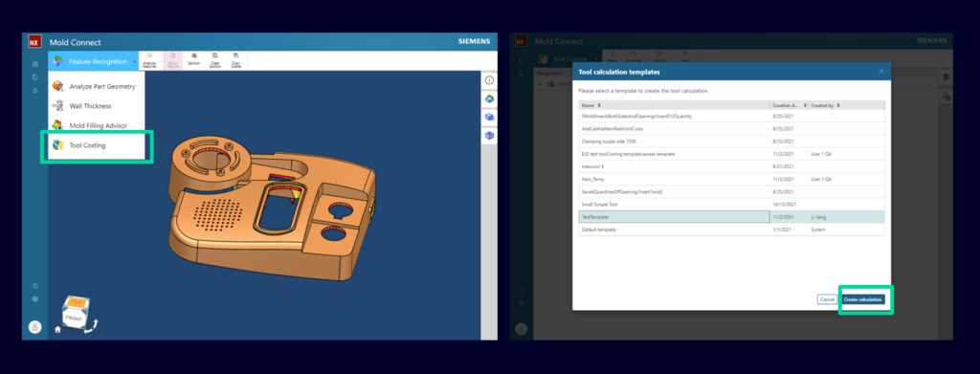Viewport: 980px width, 374px height.
Task: Select SavedQuantitiesOfOpening/Insert1and2 template
Action: tap(731, 191)
